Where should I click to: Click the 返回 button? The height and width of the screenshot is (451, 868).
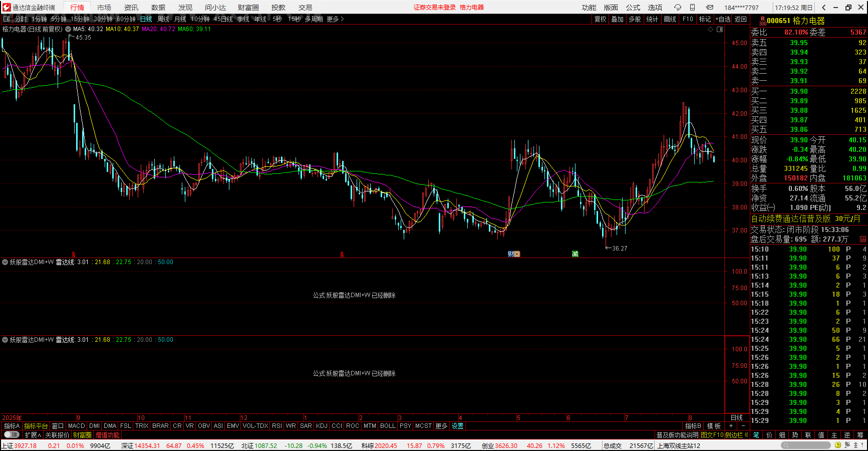[741, 19]
